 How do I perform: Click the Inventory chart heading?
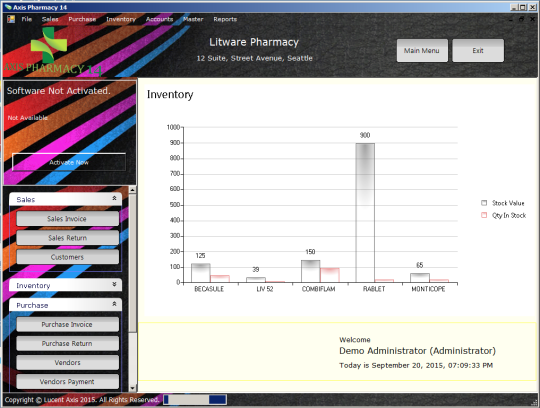click(x=170, y=95)
